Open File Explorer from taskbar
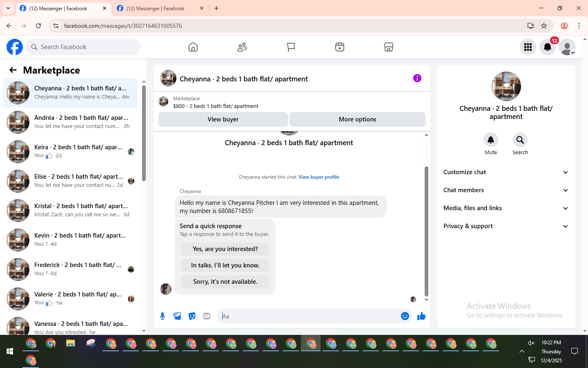Viewport: 588px width, 368px height. tap(71, 344)
